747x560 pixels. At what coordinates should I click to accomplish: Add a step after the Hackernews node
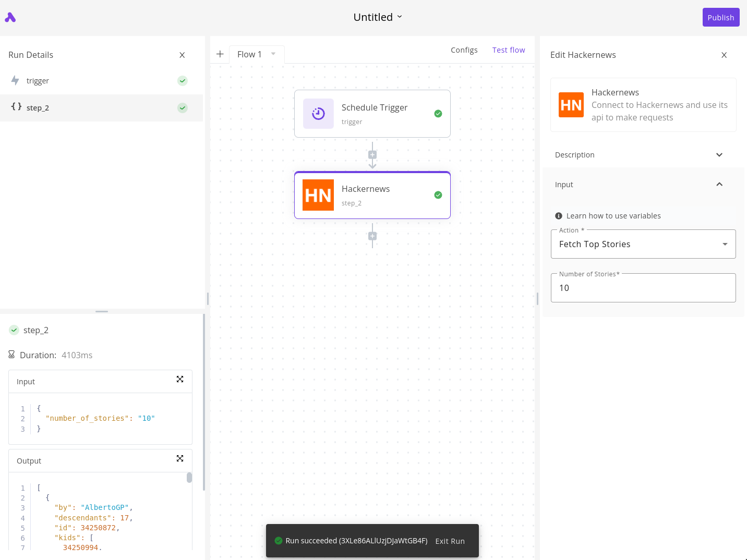click(x=372, y=236)
